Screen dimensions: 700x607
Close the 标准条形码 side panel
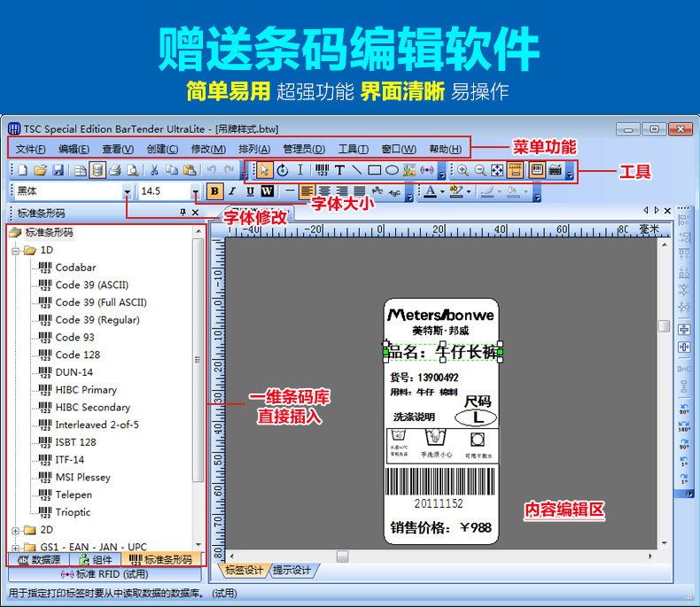click(x=195, y=213)
